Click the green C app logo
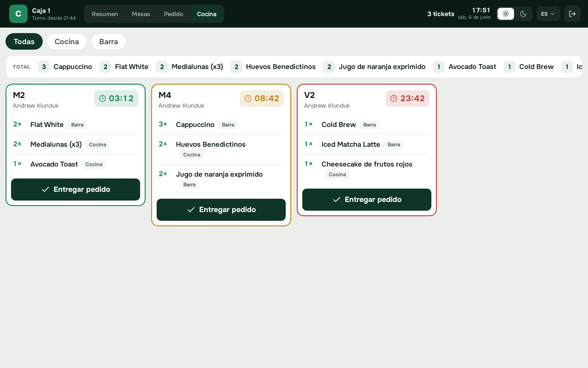 click(18, 14)
